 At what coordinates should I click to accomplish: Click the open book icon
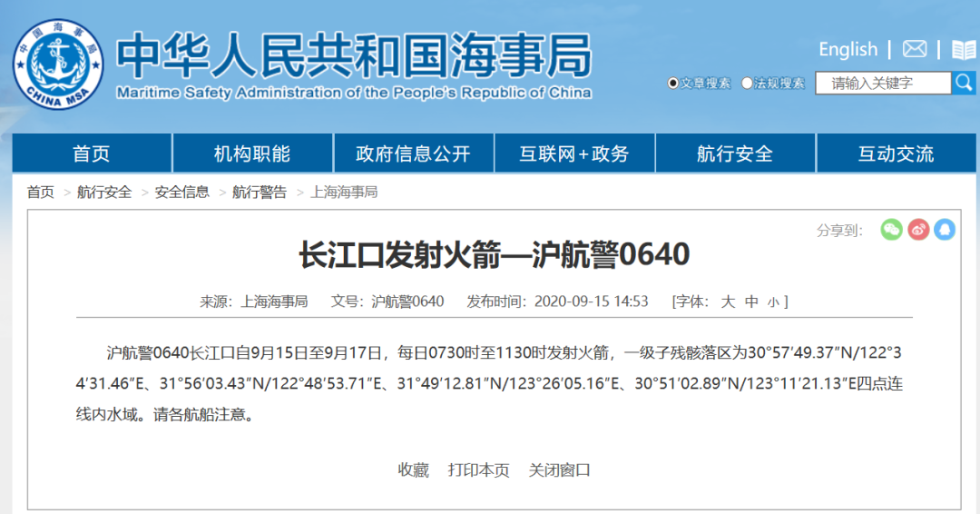click(964, 49)
